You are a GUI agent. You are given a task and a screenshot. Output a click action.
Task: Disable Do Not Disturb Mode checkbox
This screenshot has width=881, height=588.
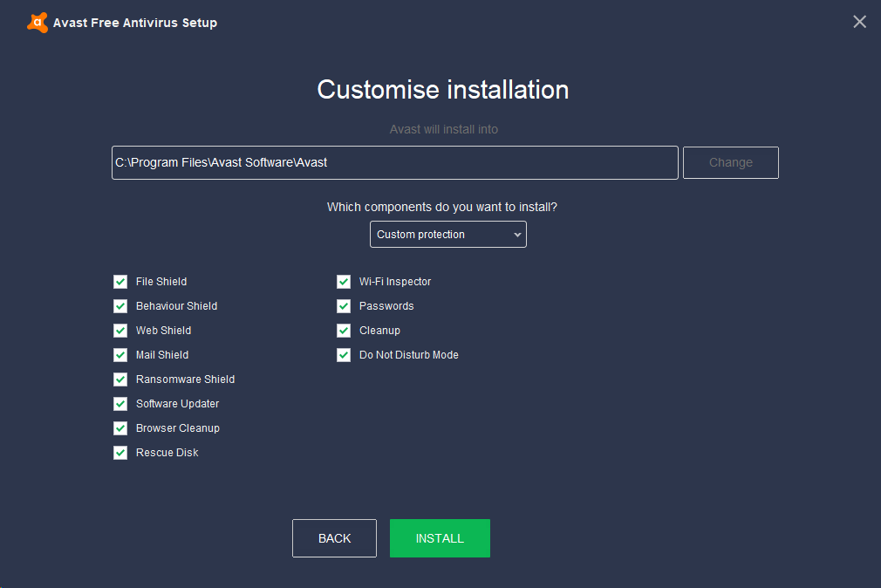pos(344,355)
